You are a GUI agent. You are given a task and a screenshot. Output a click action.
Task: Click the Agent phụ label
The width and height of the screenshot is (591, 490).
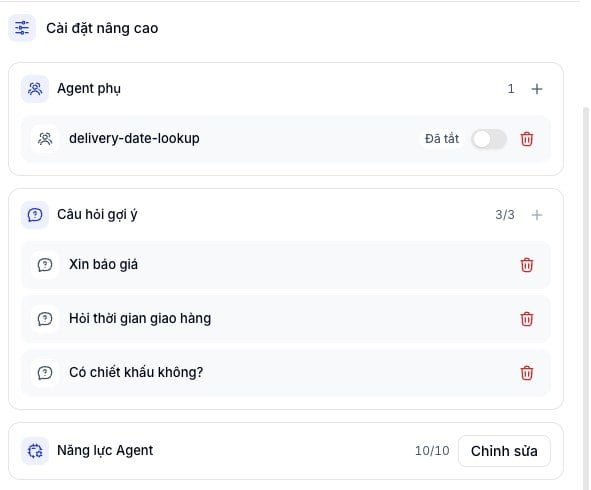[x=89, y=89]
